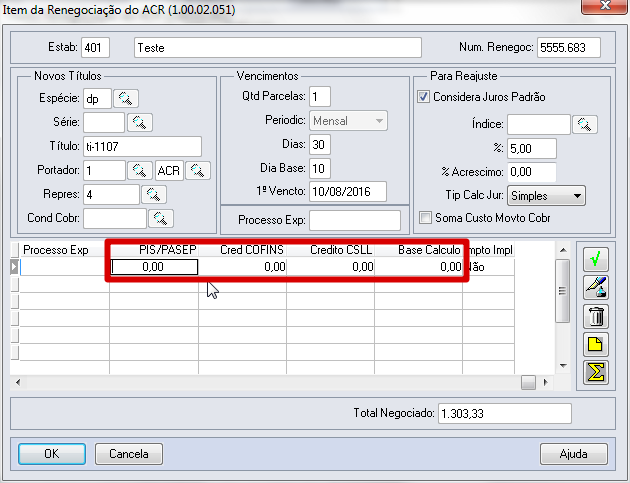630x483 pixels.
Task: Click grid vertical scrollbar thumb
Action: 562,291
